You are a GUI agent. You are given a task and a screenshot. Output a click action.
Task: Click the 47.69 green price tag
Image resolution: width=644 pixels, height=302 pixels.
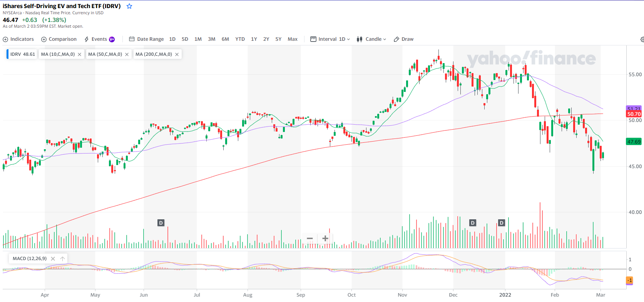point(634,142)
